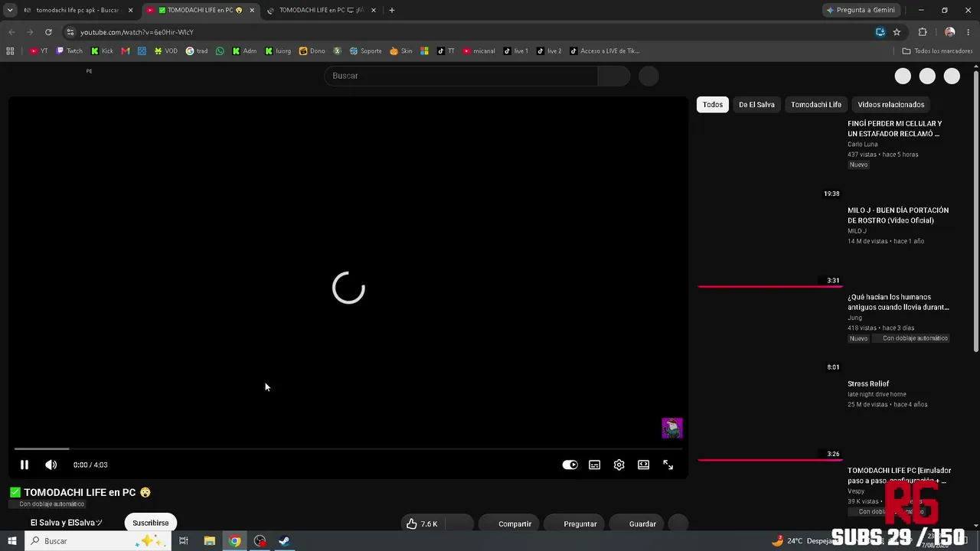
Task: Click the channel watermark in the player
Action: pyautogui.click(x=671, y=428)
